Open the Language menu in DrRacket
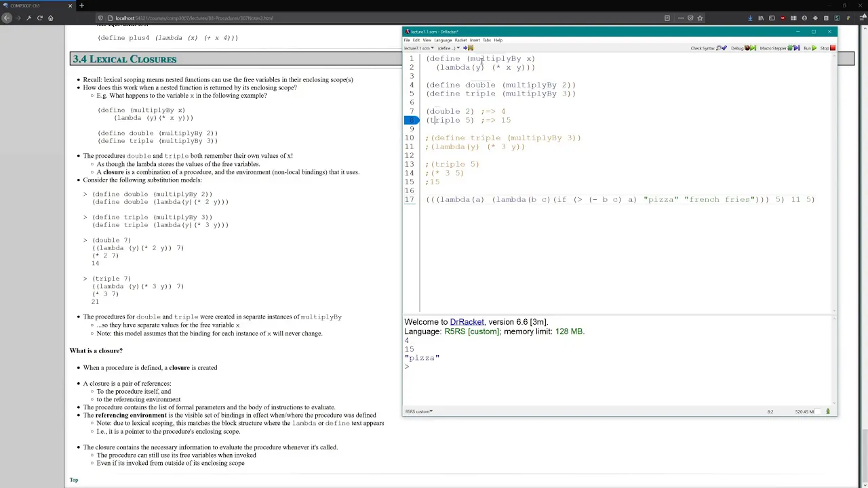The height and width of the screenshot is (488, 868). pos(443,40)
